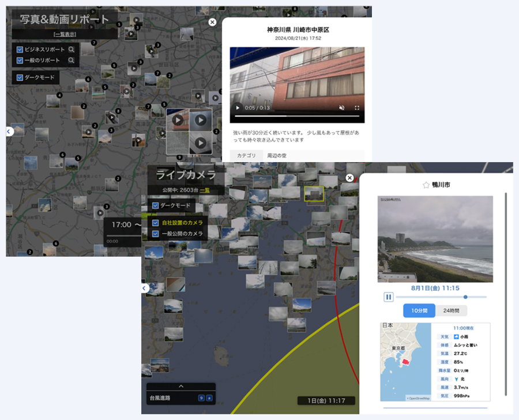Expand the 台風進路 panel chevron

(x=181, y=386)
